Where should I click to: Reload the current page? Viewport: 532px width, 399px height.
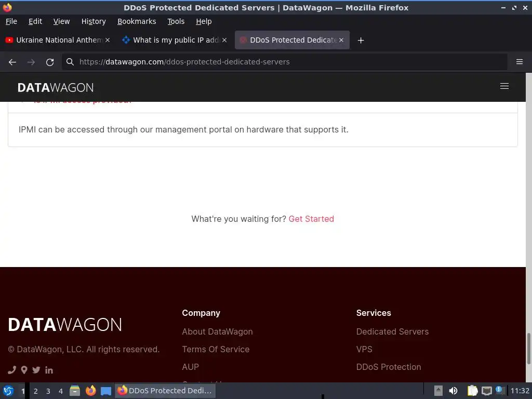[50, 62]
